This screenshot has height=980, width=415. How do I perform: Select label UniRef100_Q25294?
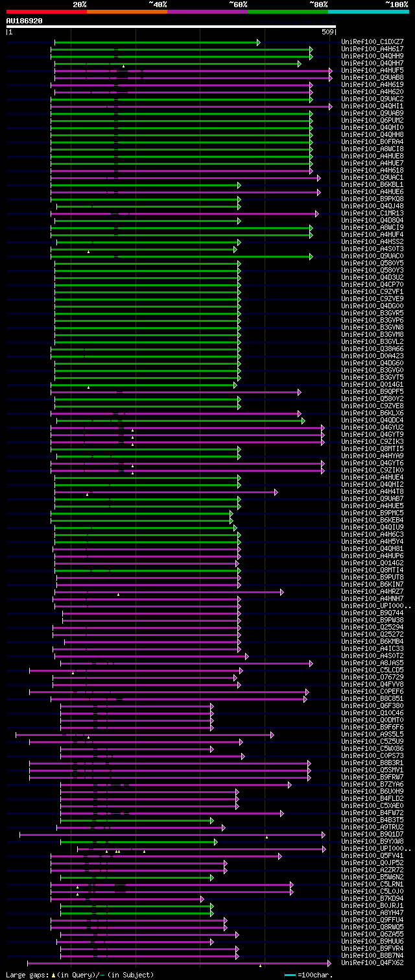372,628
